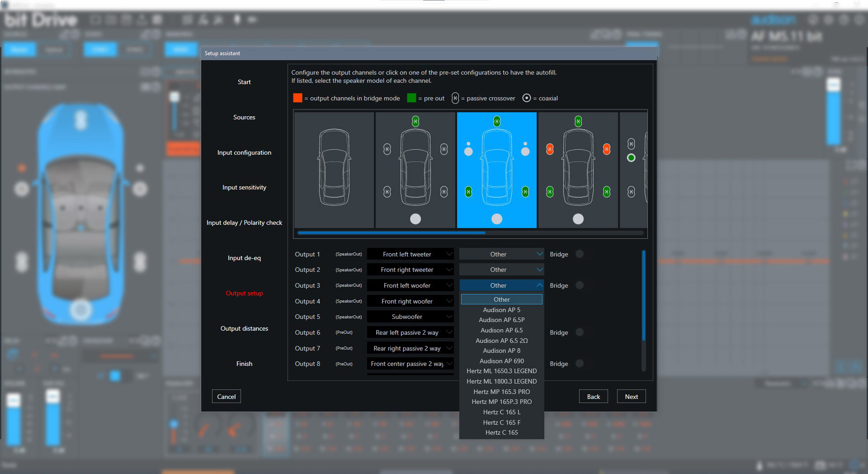
Task: Pick Hertz C 165 F model
Action: click(x=501, y=422)
